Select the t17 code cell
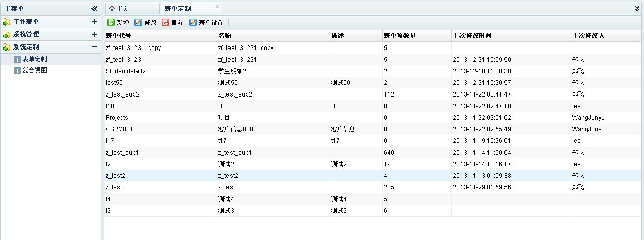Image resolution: width=644 pixels, height=240 pixels. 160,141
